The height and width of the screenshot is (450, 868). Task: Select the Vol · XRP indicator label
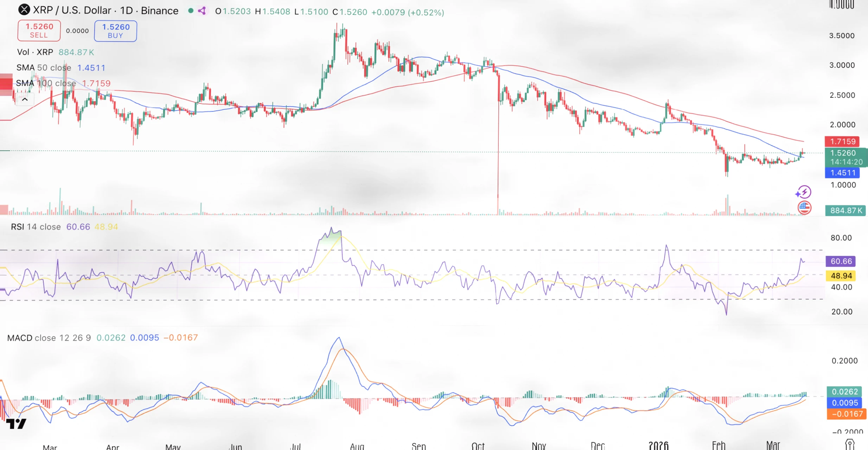tap(35, 52)
